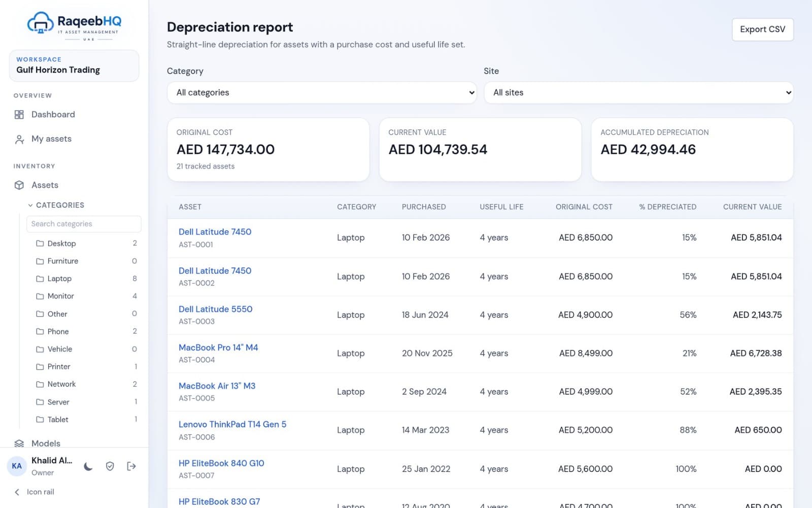
Task: Open the MacBook Pro 14" M4 link
Action: [218, 348]
